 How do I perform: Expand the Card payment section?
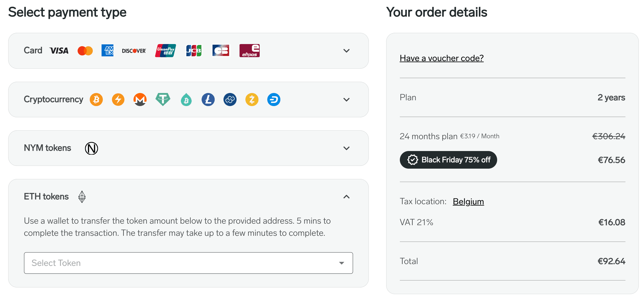(x=346, y=51)
